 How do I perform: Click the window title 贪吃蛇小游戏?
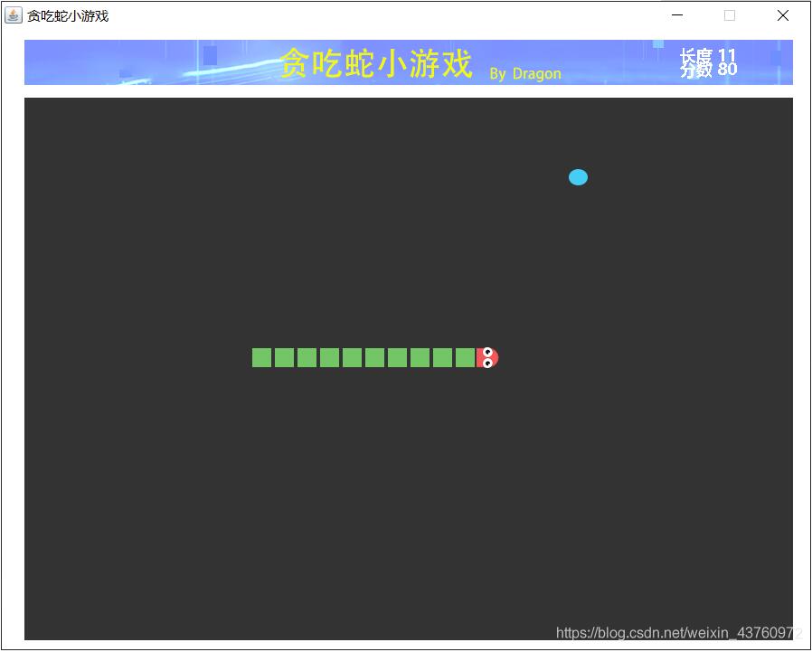tap(68, 16)
